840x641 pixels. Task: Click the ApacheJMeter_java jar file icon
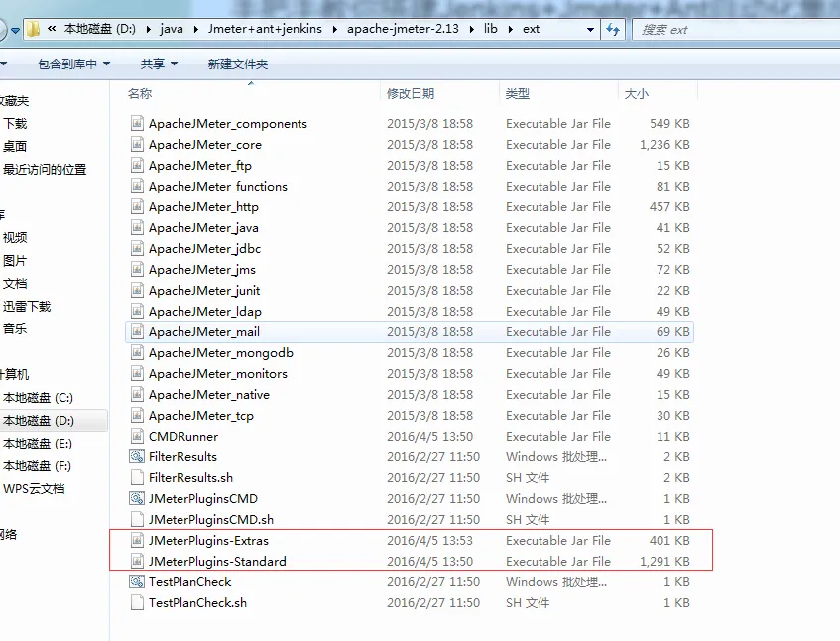(x=137, y=228)
